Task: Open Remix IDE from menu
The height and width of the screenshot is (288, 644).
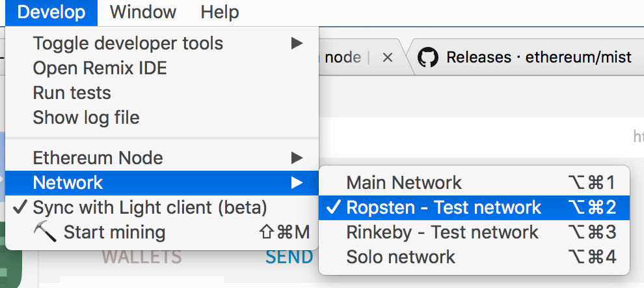Action: (100, 68)
